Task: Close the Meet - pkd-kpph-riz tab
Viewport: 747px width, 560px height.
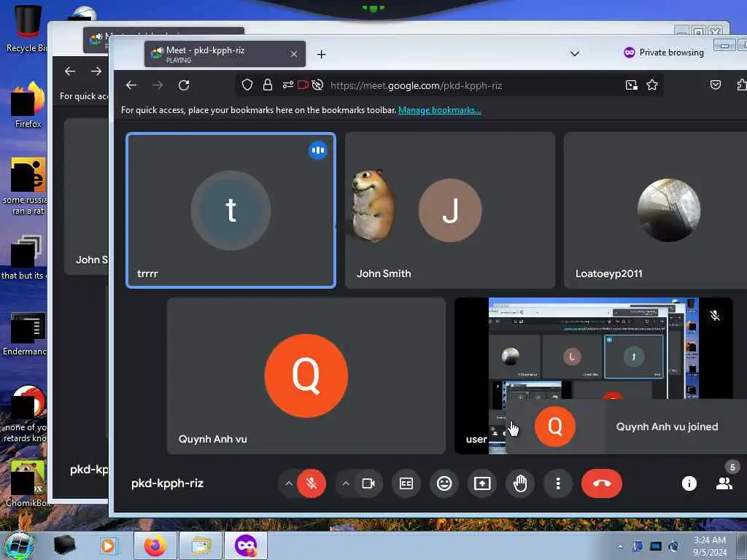Action: (294, 54)
